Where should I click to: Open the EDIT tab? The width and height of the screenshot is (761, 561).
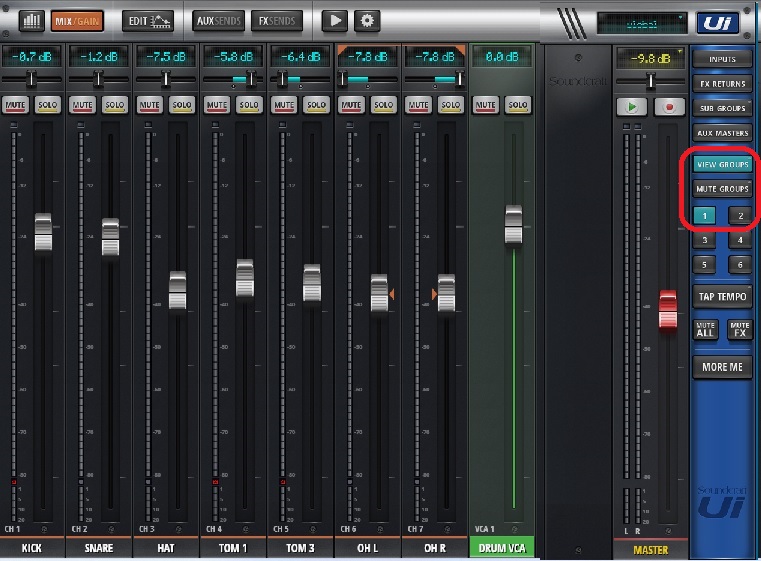(148, 21)
